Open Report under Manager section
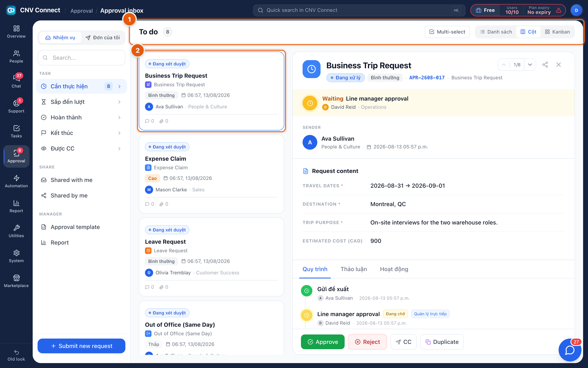This screenshot has height=368, width=588. click(81, 243)
